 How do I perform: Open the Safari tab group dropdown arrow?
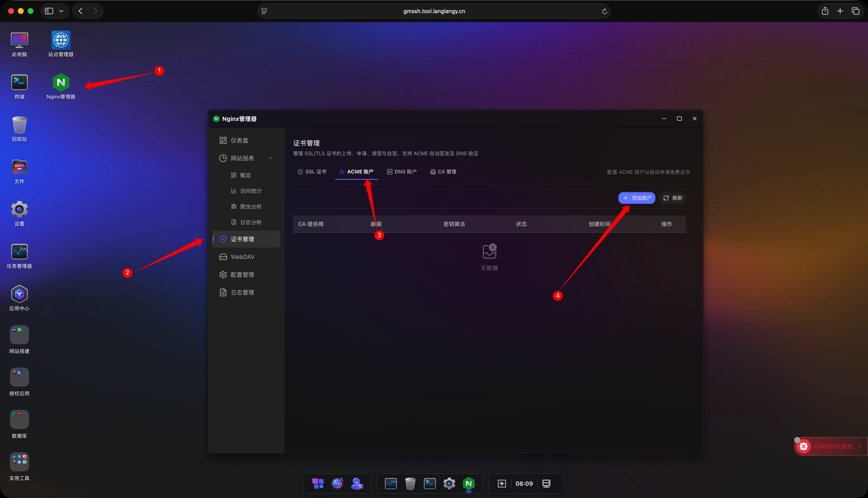(61, 11)
